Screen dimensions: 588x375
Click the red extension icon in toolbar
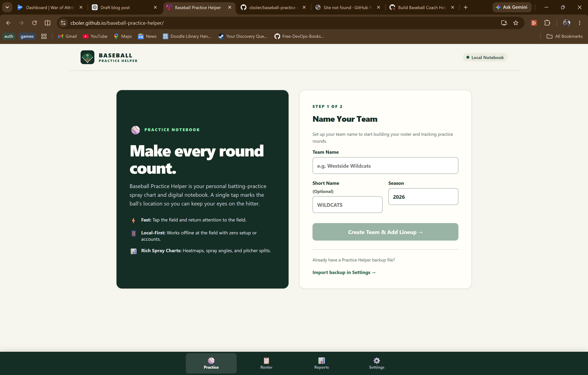click(534, 23)
